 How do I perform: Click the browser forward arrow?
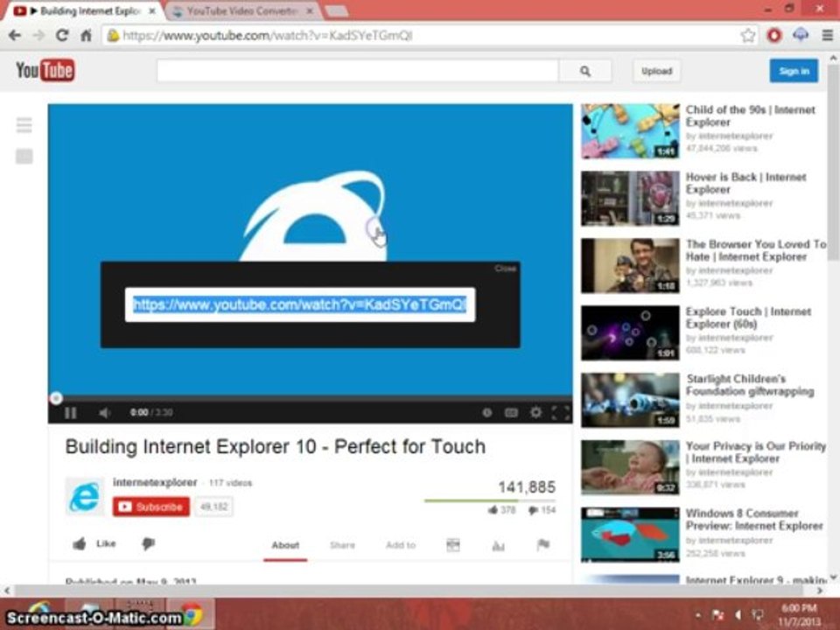(38, 36)
